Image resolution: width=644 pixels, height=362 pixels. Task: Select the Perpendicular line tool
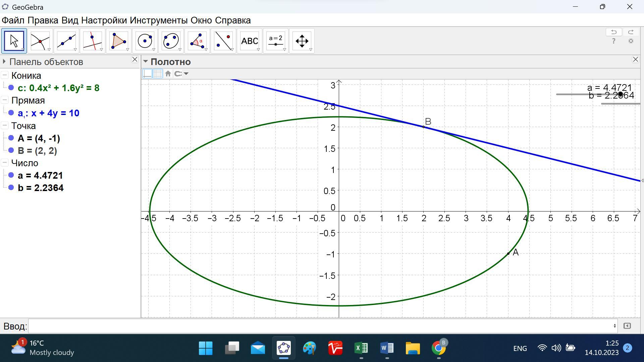pyautogui.click(x=93, y=41)
